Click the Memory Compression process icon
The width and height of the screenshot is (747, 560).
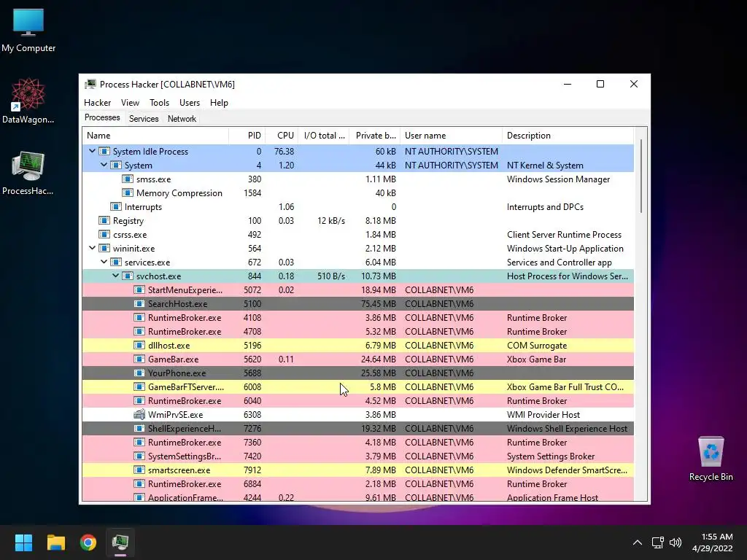(x=127, y=192)
